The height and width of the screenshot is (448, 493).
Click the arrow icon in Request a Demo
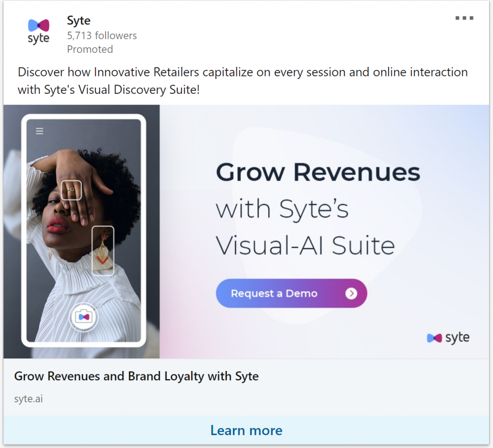(351, 293)
